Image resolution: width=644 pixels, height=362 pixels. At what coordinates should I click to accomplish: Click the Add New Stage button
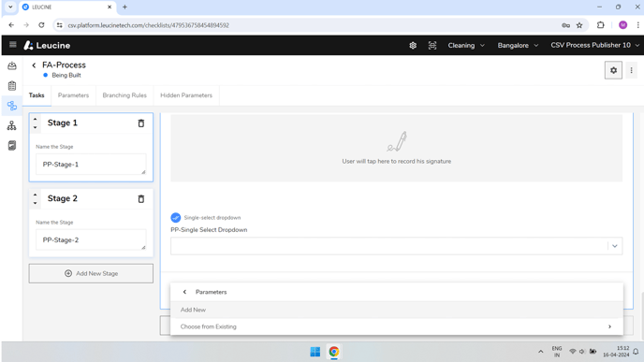coord(91,273)
